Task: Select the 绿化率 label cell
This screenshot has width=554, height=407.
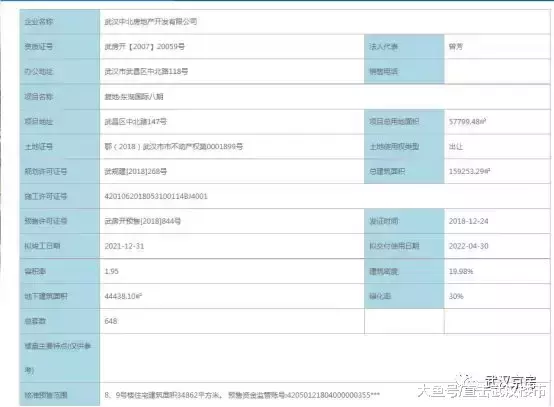Action: pyautogui.click(x=404, y=296)
